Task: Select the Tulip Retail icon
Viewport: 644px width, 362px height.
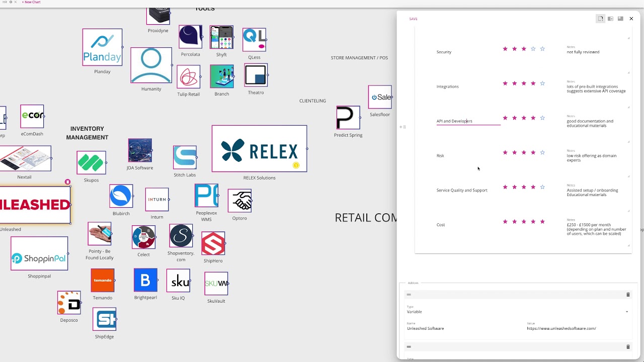Action: [x=188, y=77]
